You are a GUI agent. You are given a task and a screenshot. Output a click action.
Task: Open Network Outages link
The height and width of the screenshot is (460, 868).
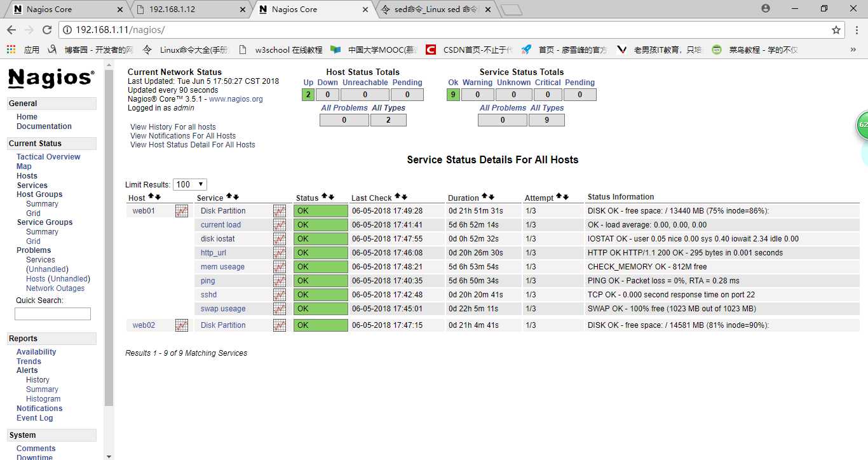55,288
